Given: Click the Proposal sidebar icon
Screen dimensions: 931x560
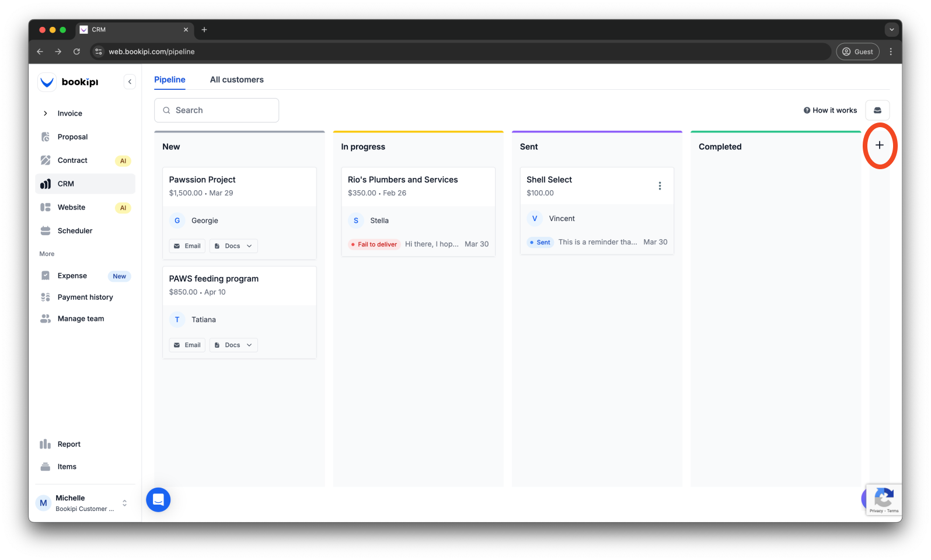Looking at the screenshot, I should (x=46, y=137).
